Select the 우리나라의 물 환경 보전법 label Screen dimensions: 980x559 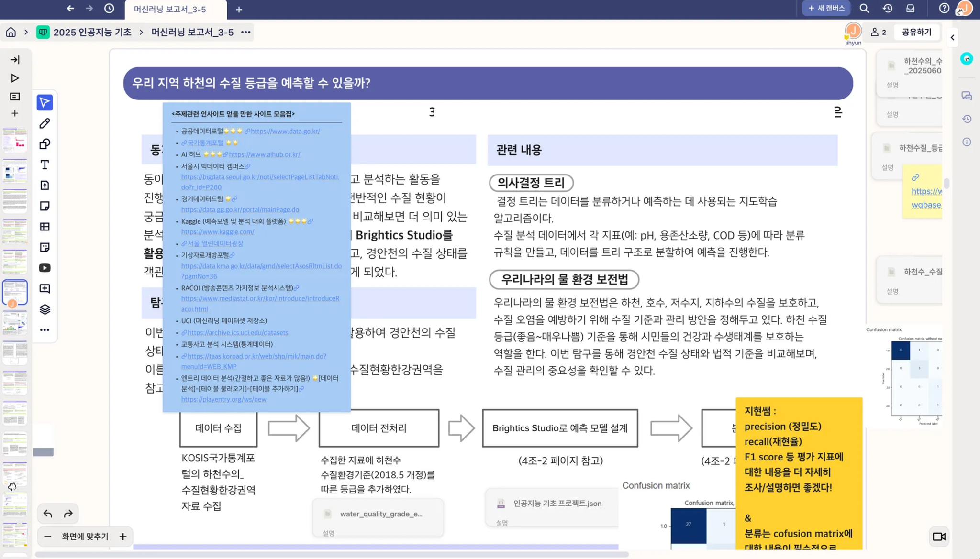click(x=564, y=279)
